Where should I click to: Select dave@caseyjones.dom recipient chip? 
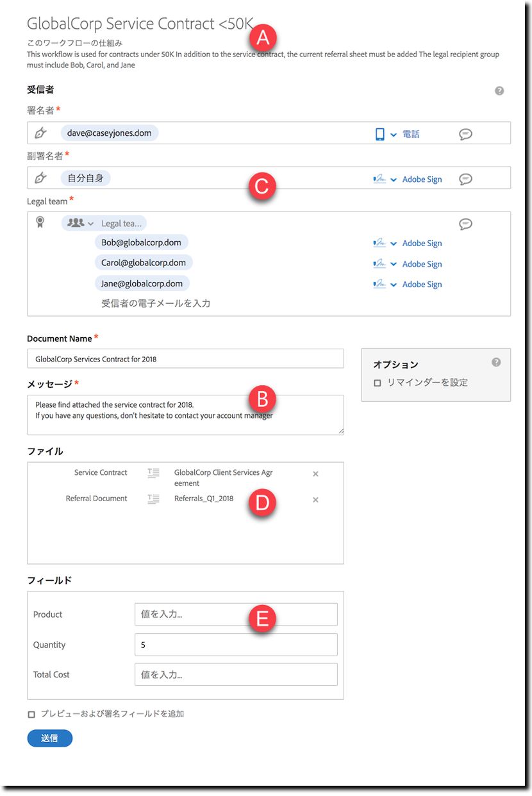tap(110, 133)
